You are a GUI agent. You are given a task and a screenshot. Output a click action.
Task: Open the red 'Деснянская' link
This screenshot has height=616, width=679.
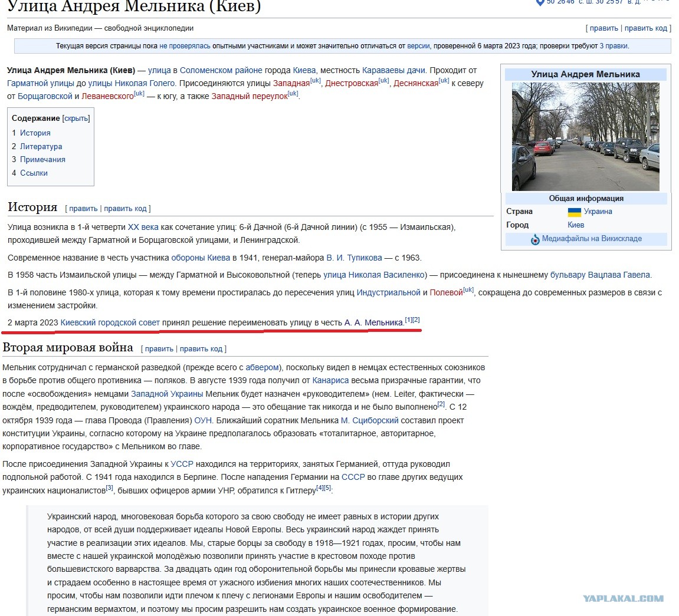point(416,84)
